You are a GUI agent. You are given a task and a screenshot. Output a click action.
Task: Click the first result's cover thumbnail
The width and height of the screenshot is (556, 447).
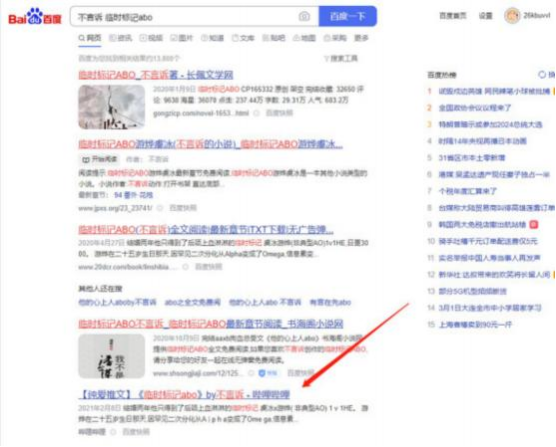pyautogui.click(x=112, y=107)
